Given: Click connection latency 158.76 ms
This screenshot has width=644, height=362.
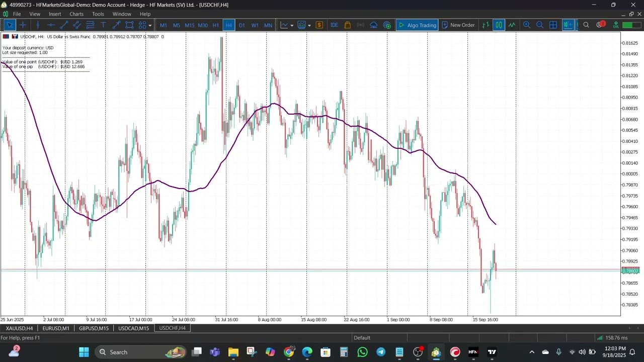Looking at the screenshot, I should 613,338.
